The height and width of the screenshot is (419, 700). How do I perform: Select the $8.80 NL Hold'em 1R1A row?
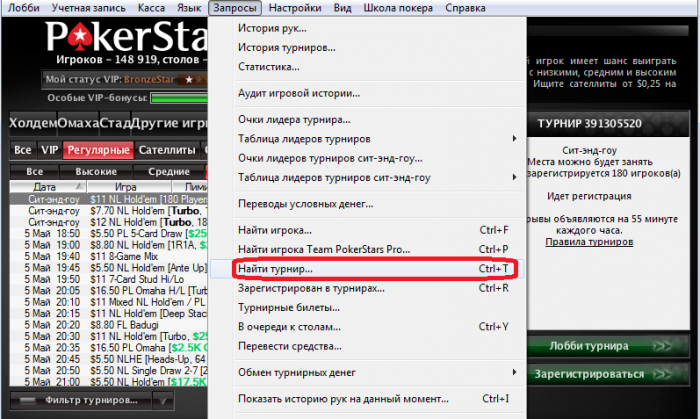coord(109,245)
